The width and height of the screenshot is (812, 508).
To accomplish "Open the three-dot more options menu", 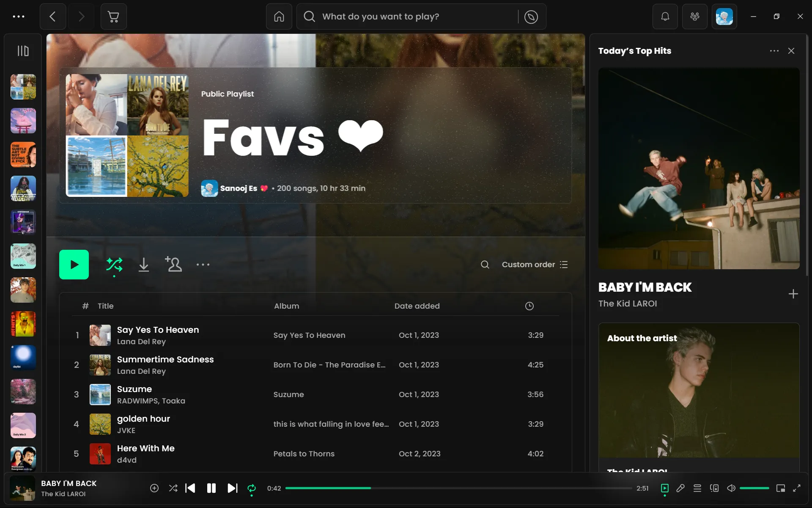I will pos(202,264).
